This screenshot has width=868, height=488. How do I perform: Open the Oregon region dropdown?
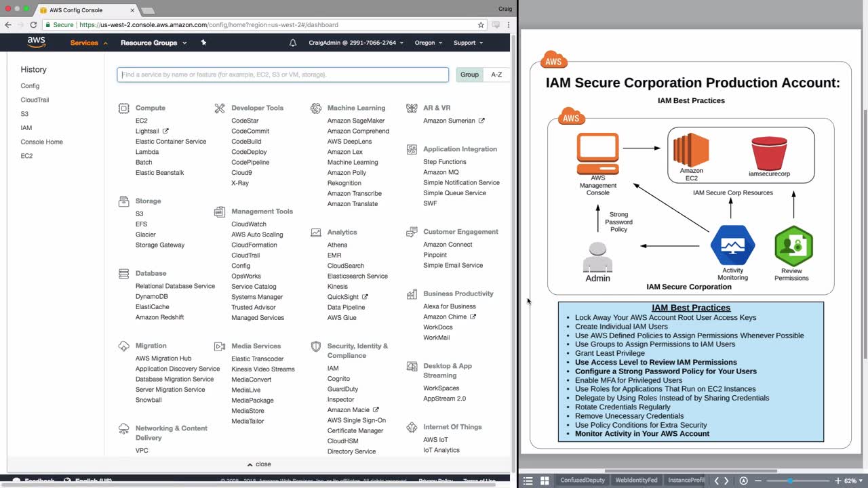coord(429,43)
